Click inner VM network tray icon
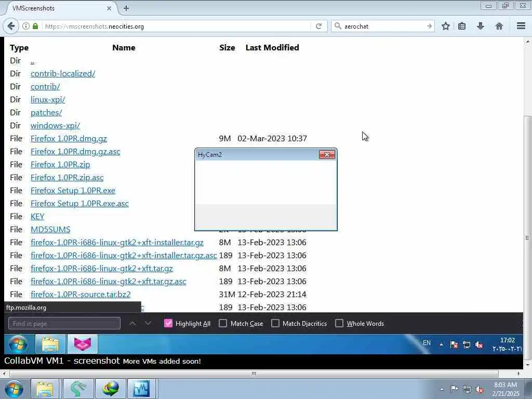The image size is (532, 399). 467,345
